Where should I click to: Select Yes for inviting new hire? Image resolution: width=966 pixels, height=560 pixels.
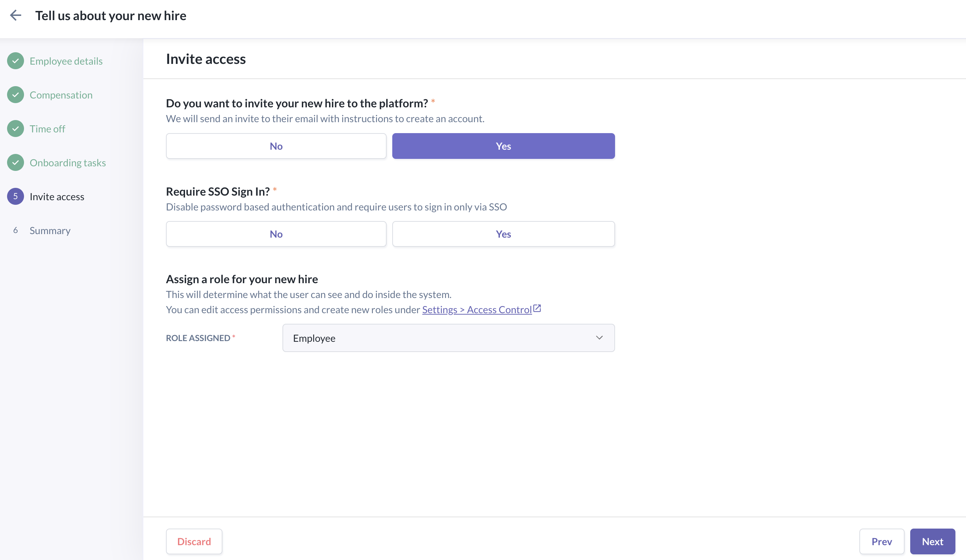[503, 146]
